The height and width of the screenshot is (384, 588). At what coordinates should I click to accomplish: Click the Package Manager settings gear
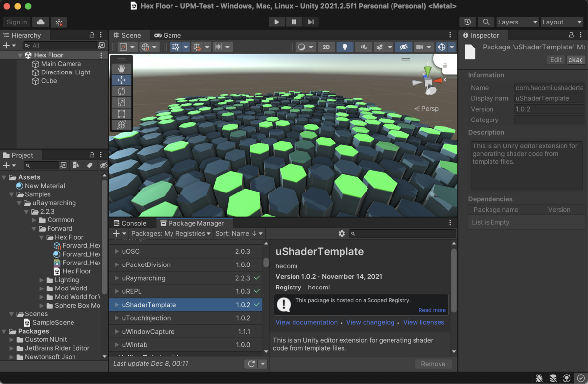(342, 234)
